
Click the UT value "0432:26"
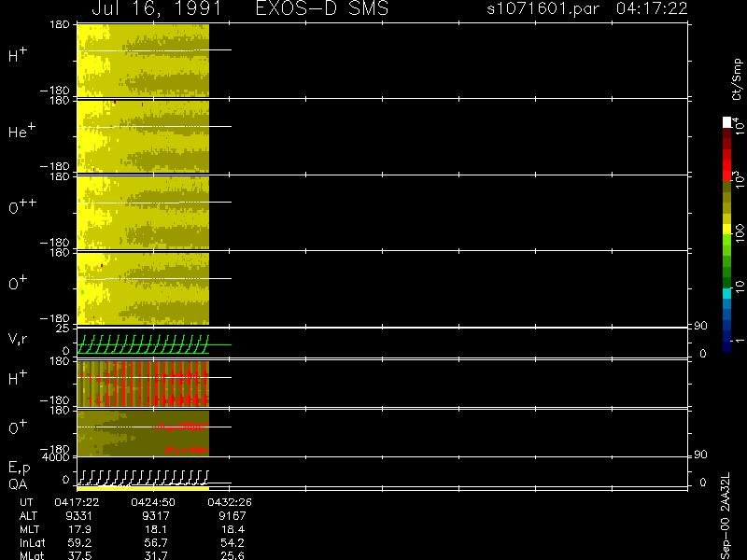pos(230,502)
